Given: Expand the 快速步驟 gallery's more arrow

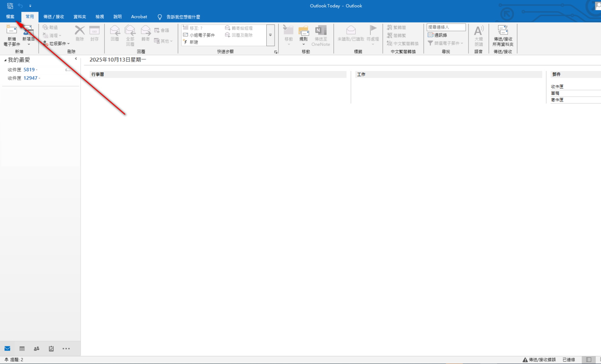Looking at the screenshot, I should pyautogui.click(x=270, y=35).
